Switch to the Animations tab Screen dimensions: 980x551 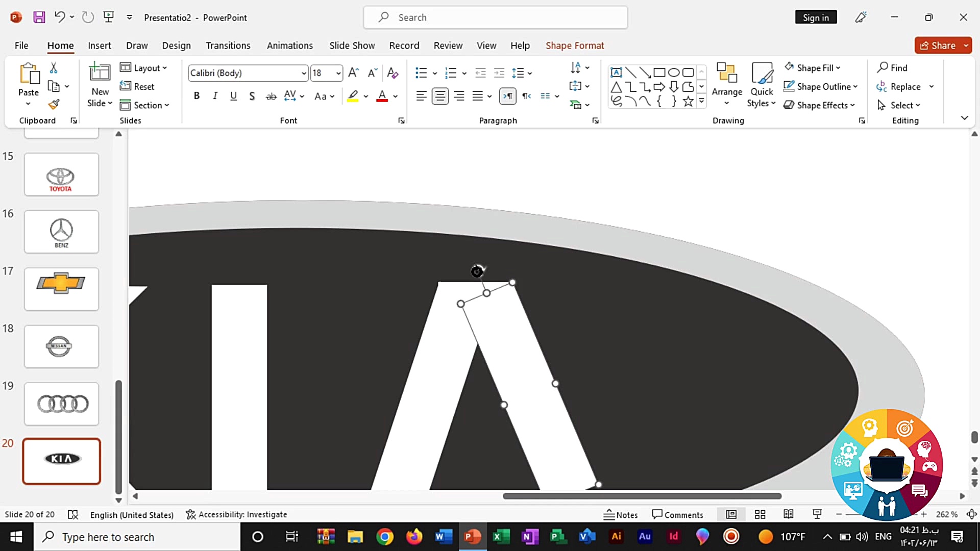[290, 45]
